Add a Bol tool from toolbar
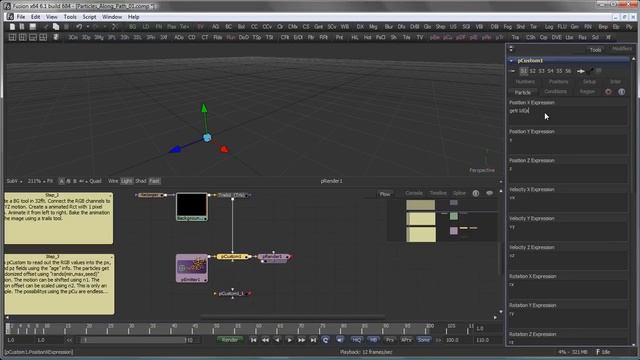This screenshot has height=360, width=640. [241, 27]
